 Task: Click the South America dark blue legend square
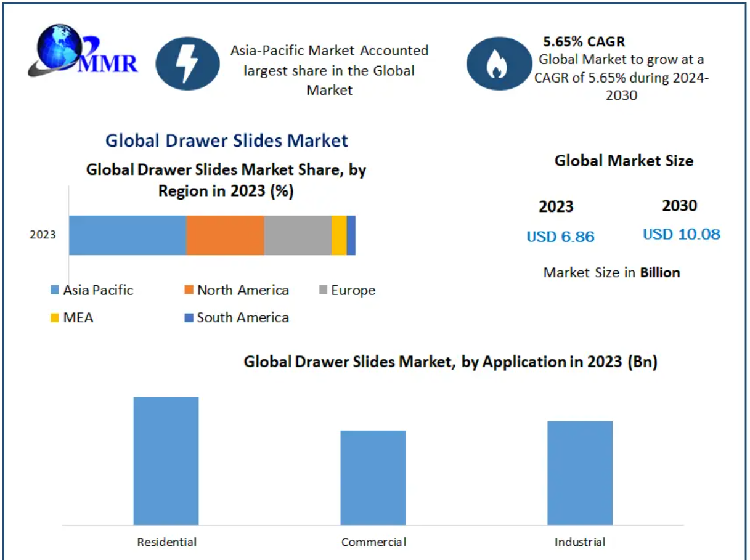[x=189, y=318]
